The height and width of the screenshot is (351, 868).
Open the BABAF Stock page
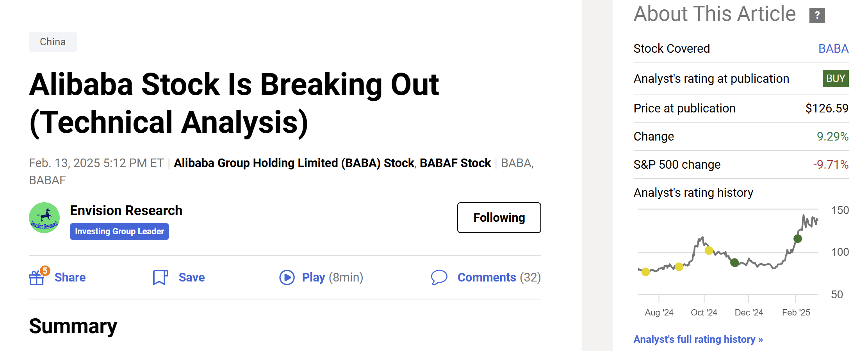pos(455,163)
